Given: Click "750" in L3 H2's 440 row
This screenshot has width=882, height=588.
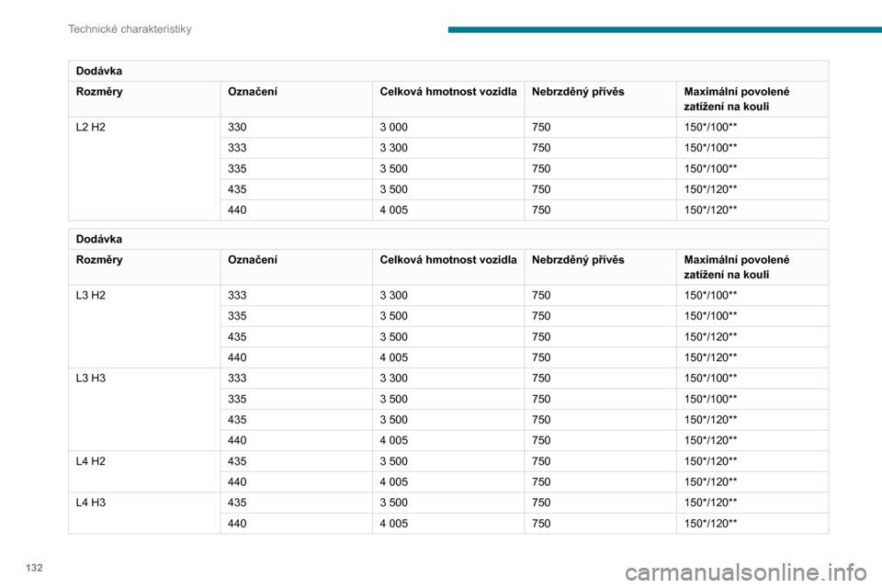Looking at the screenshot, I should 541,357.
